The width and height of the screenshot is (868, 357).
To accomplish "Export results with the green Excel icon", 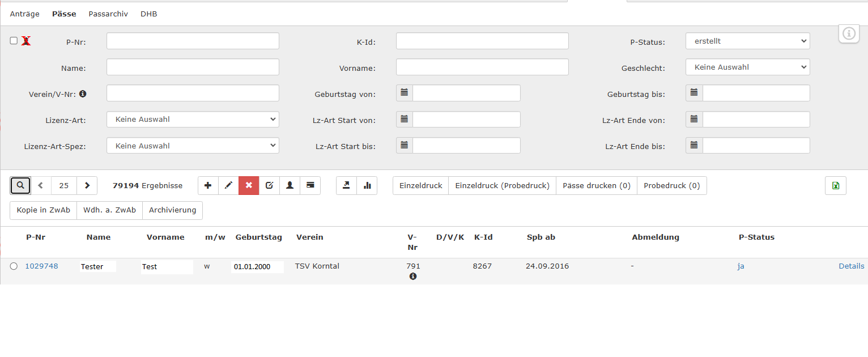I will click(x=835, y=185).
